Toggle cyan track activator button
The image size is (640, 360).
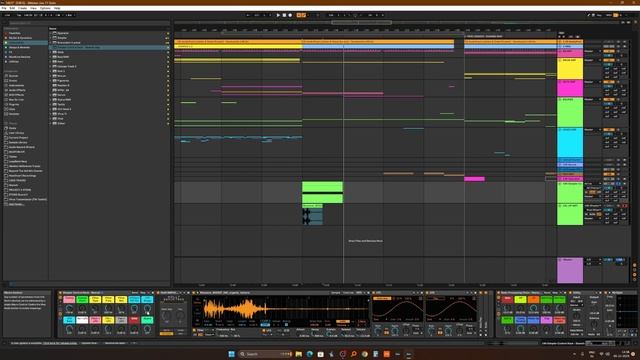(x=609, y=130)
